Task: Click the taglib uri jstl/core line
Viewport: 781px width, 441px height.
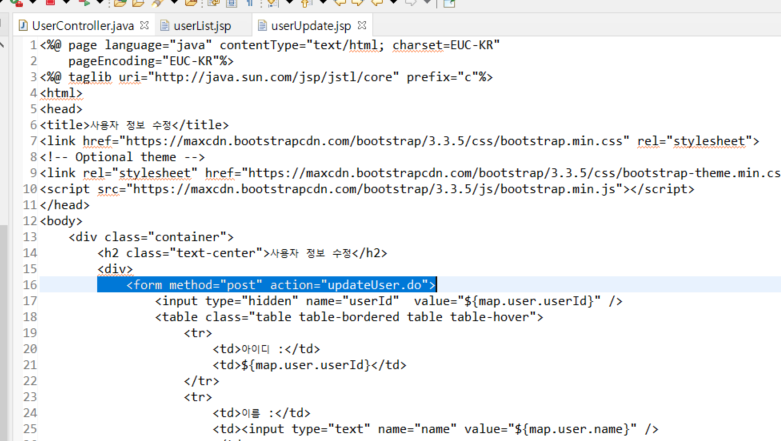Action: click(x=266, y=77)
